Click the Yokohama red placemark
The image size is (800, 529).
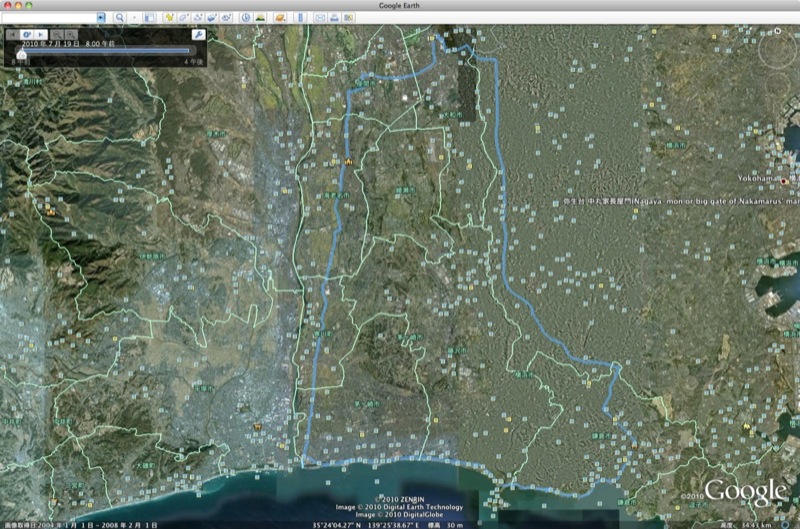click(784, 181)
